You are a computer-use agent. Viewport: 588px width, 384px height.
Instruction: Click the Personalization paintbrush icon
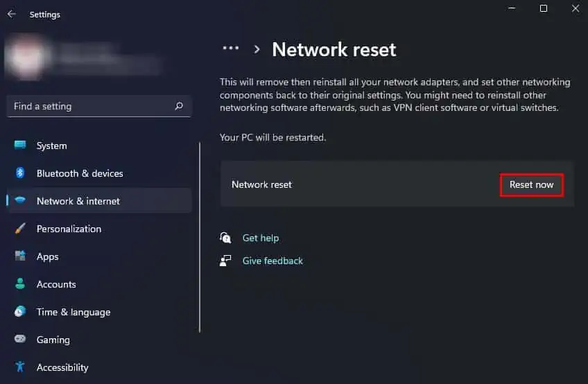(21, 229)
